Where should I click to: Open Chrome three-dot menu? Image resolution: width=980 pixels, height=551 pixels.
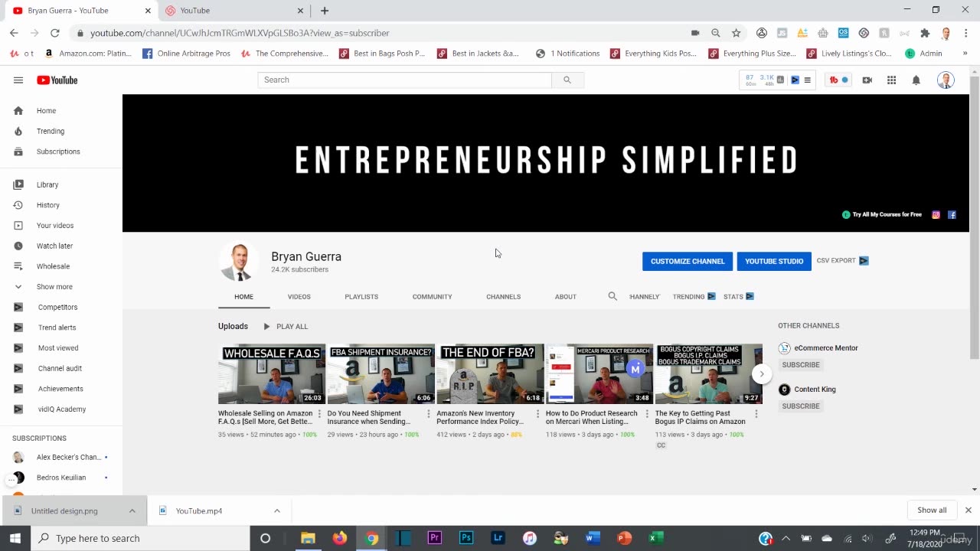pyautogui.click(x=965, y=33)
